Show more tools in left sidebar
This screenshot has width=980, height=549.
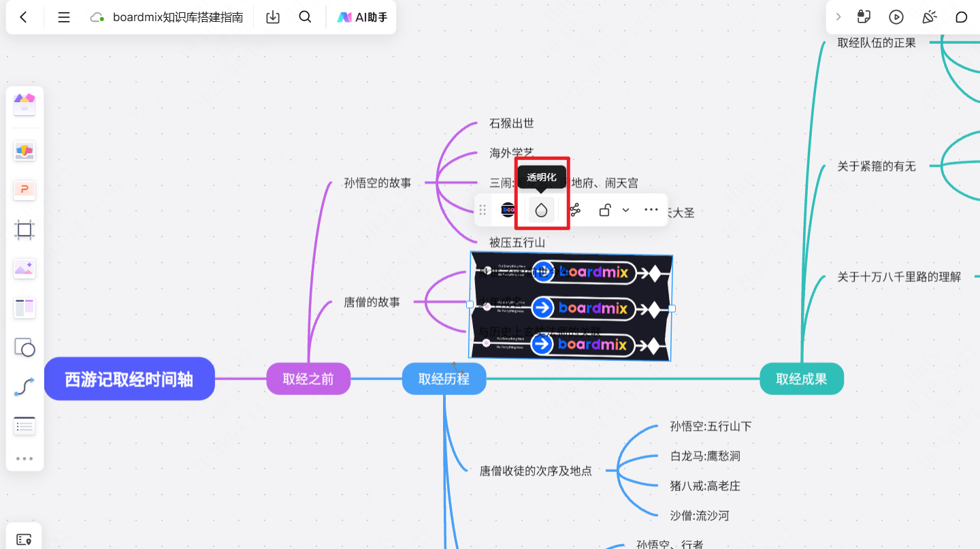[x=24, y=458]
